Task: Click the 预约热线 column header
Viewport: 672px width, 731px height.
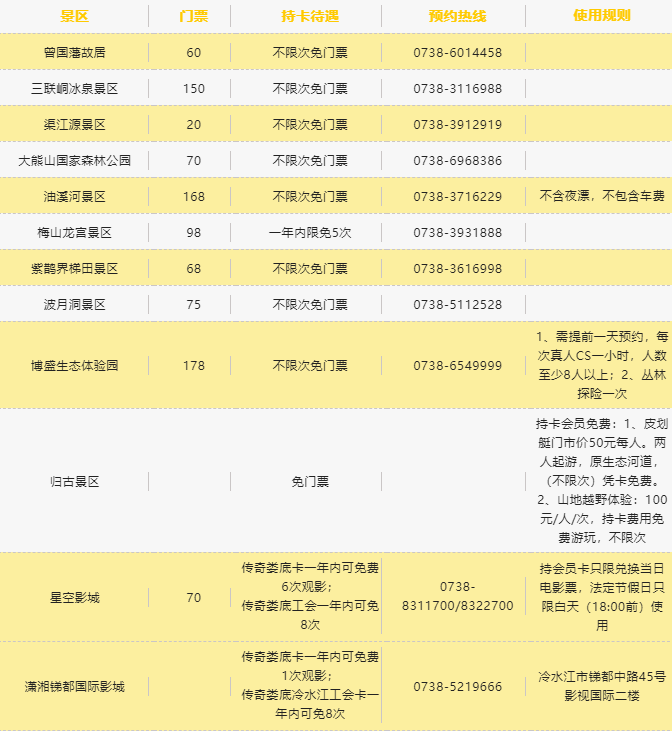Action: point(457,16)
